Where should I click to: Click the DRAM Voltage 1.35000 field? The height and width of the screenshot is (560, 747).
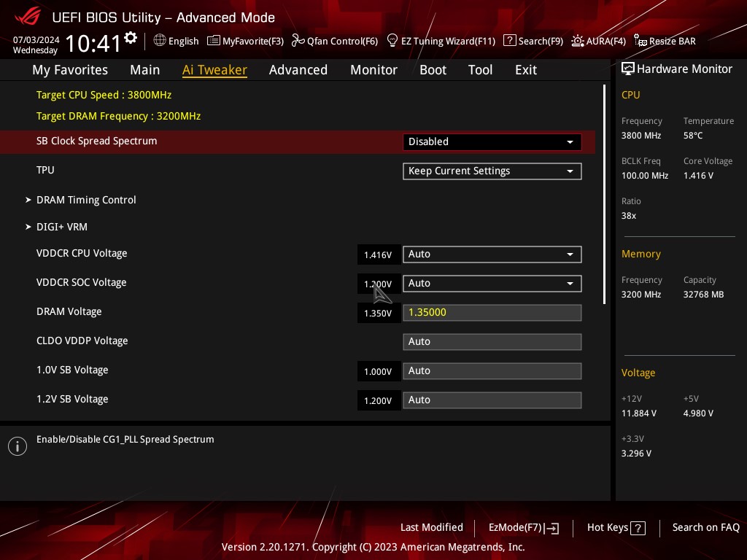tap(492, 313)
